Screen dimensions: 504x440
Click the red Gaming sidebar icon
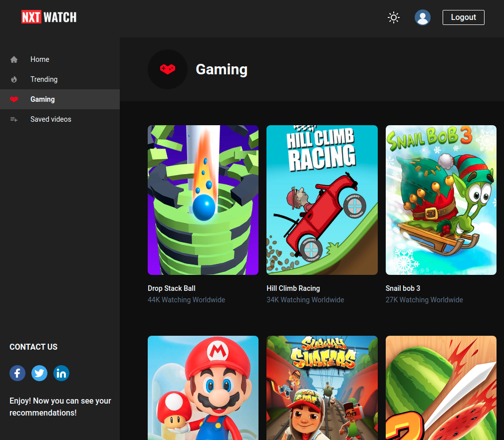pyautogui.click(x=14, y=99)
